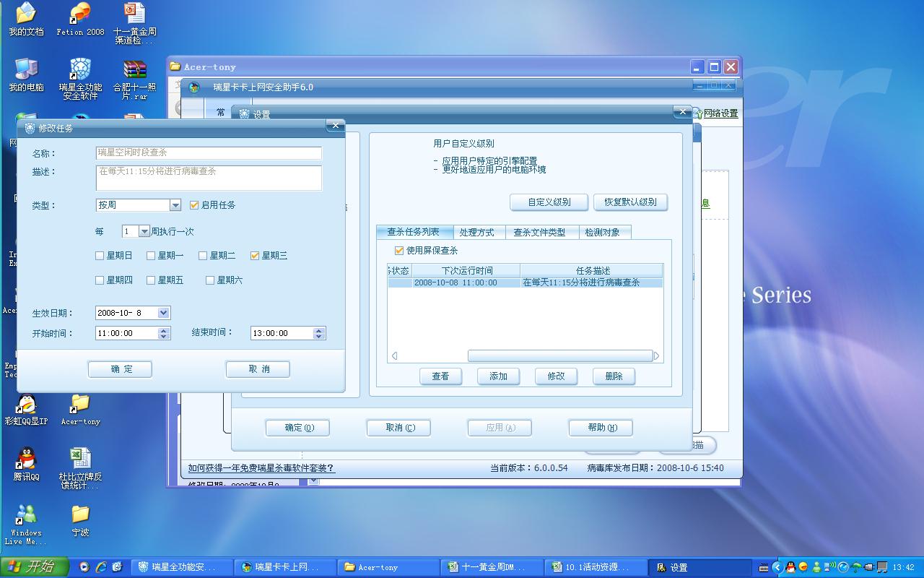Select the task row dated 2008-10-08 11:00:00
This screenshot has width=924, height=578.
525,283
